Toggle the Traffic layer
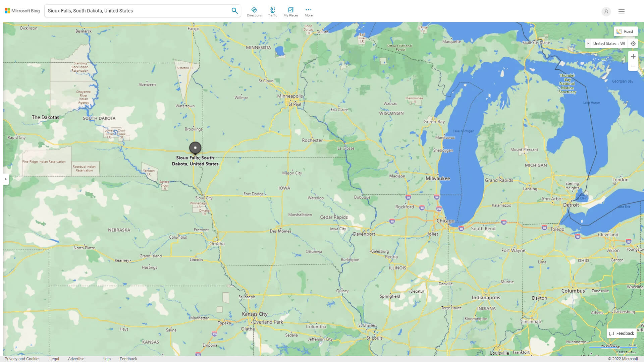This screenshot has width=644, height=362. tap(272, 12)
